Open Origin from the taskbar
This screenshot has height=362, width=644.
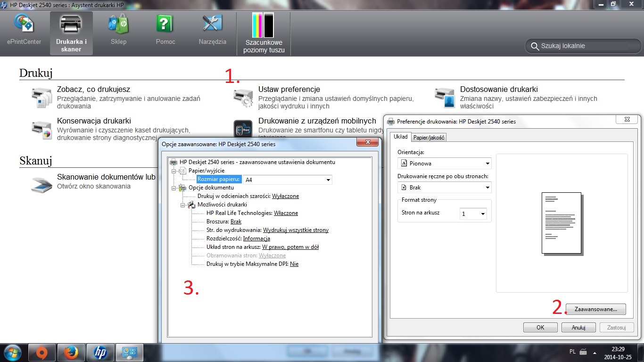42,353
